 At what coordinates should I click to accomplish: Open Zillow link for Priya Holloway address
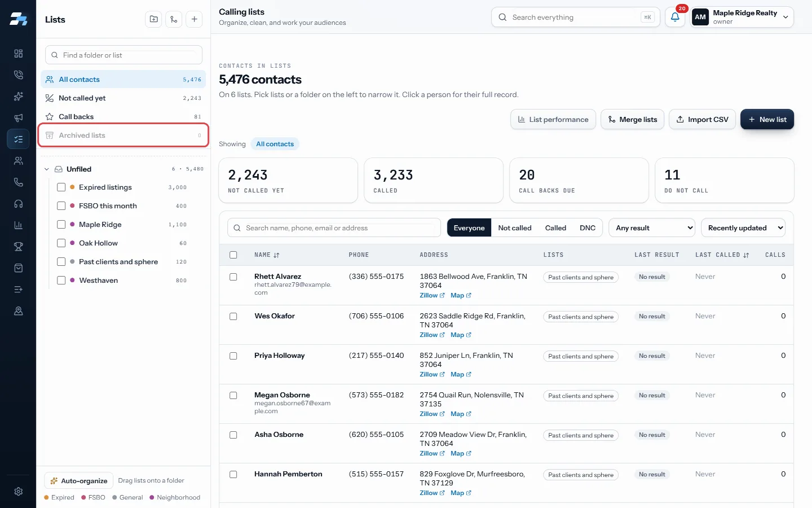pyautogui.click(x=432, y=374)
